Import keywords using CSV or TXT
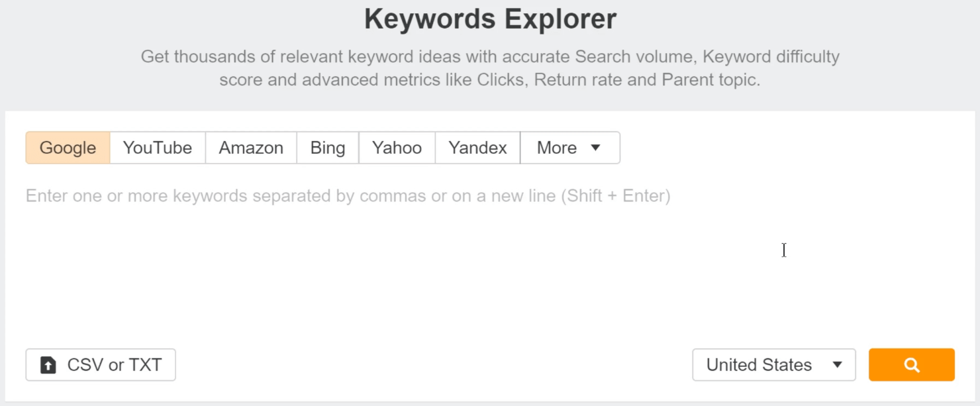The height and width of the screenshot is (406, 980). point(100,364)
